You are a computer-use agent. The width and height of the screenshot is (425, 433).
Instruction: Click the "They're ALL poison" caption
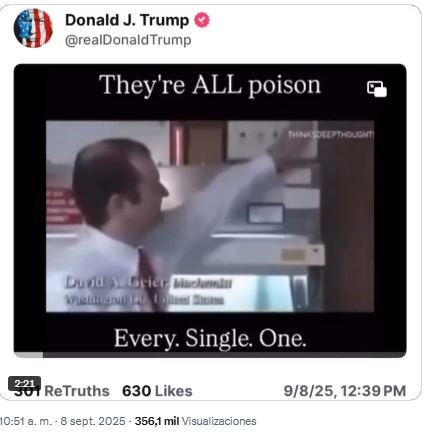210,85
